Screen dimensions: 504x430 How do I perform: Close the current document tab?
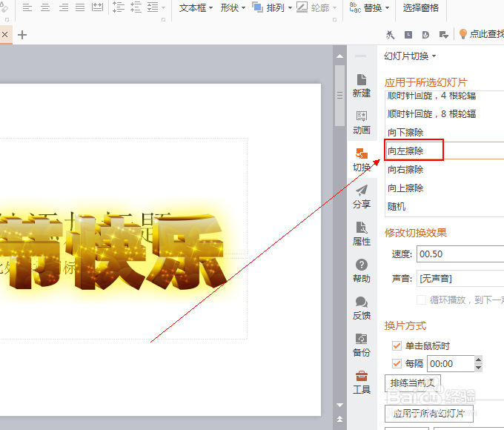(5, 34)
